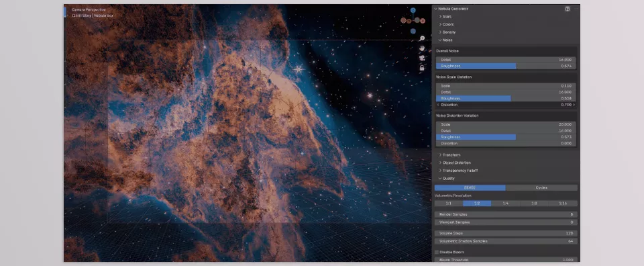The height and width of the screenshot is (266, 644).
Task: Expand the Object Distortion section
Action: coord(440,163)
